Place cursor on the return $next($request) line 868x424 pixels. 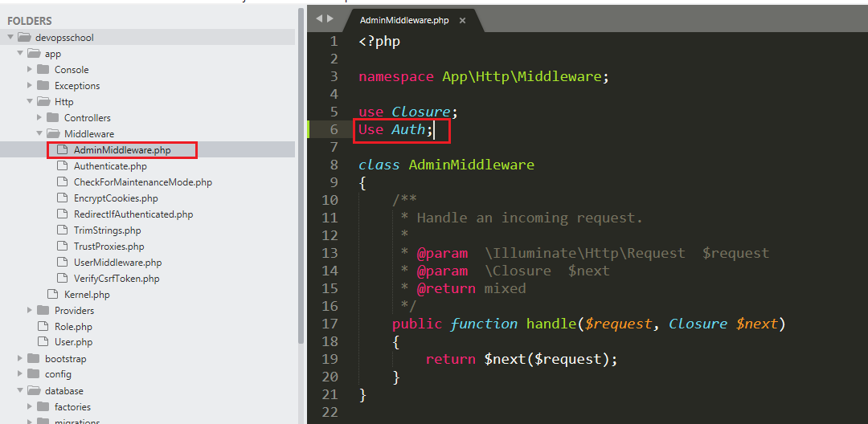(521, 359)
